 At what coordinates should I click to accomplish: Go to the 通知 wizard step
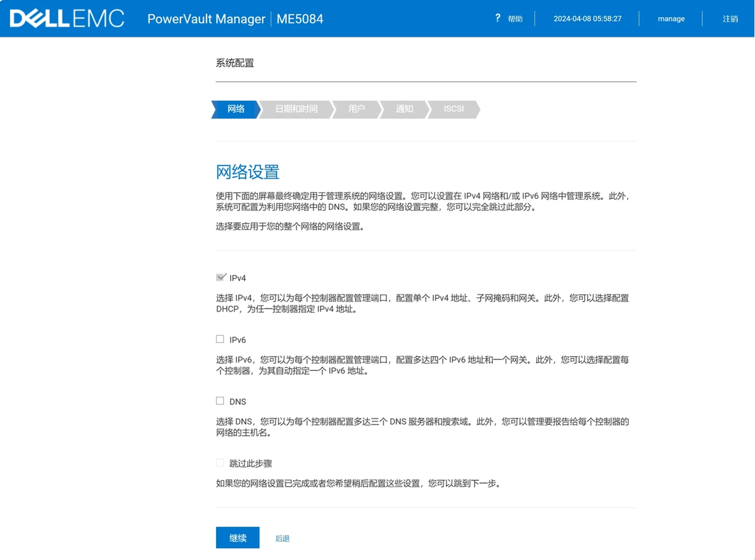(x=405, y=110)
